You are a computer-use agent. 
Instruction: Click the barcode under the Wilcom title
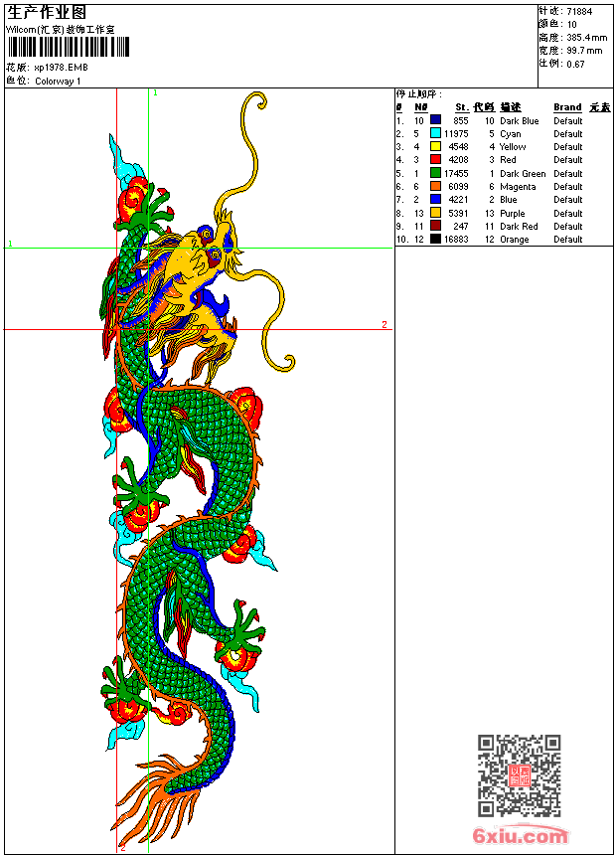(x=69, y=49)
